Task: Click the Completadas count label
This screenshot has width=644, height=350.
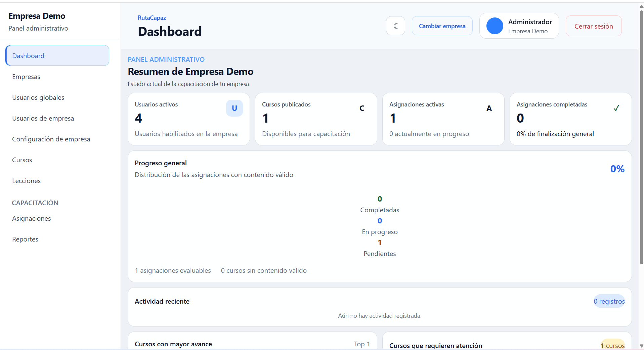Action: (x=380, y=210)
